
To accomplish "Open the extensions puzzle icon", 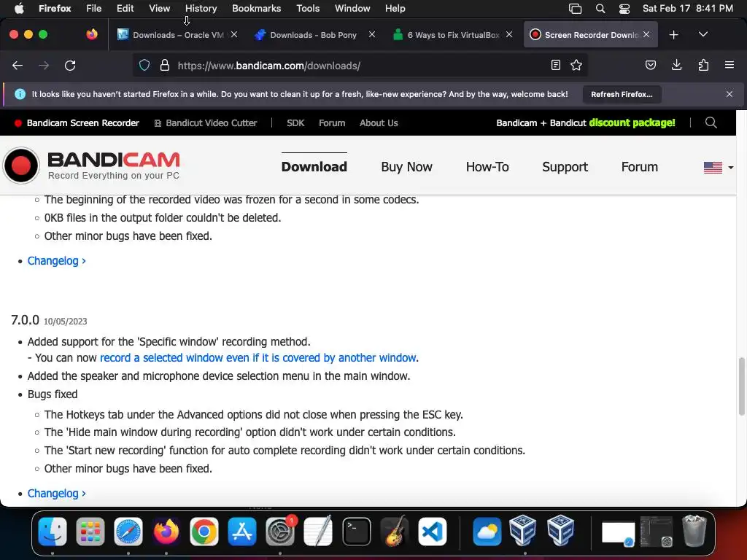I will [x=703, y=65].
